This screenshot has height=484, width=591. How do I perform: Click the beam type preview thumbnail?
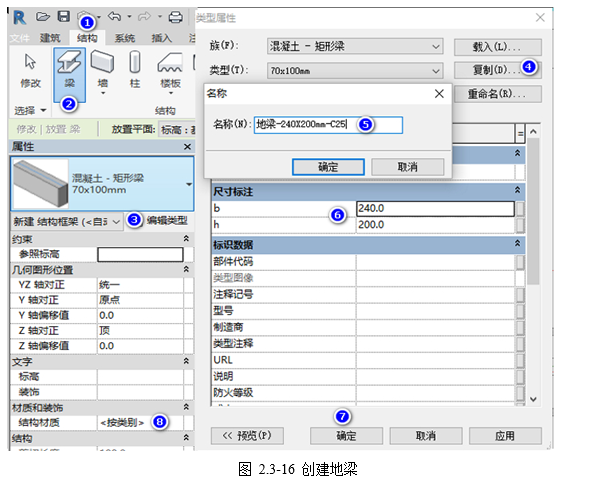pyautogui.click(x=40, y=183)
